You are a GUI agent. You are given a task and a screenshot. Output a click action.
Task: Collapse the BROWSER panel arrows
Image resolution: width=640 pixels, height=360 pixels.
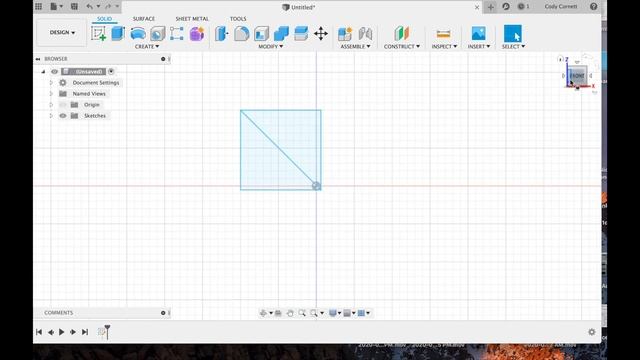click(38, 59)
